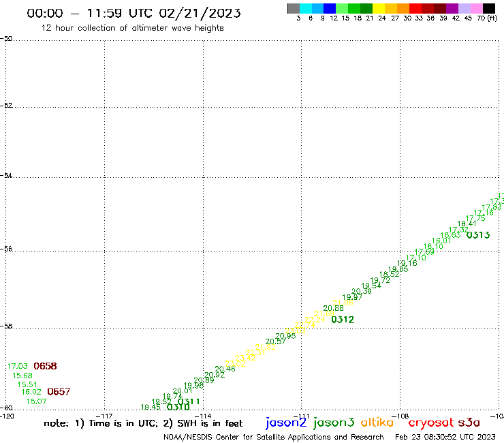Image resolution: width=504 pixels, height=443 pixels.
Task: Click the wave height value '18.41'
Action: pyautogui.click(x=467, y=224)
